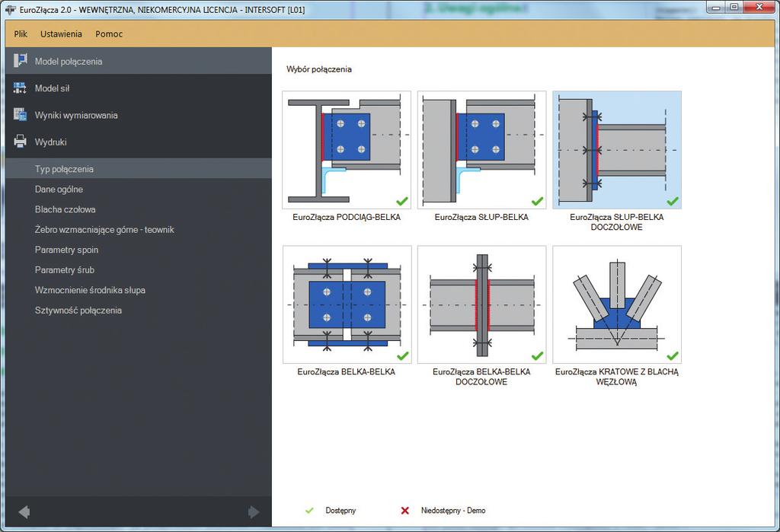Click the KRATOWE Z BLACHĄ WĘZŁOWĄ caption
The height and width of the screenshot is (532, 780).
(617, 377)
